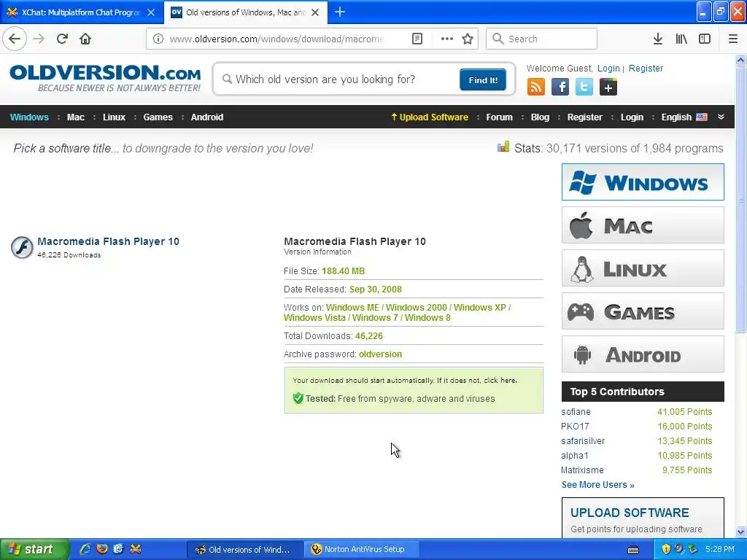Viewport: 747px width, 560px height.
Task: Click the 'click here' download link text
Action: [x=500, y=380]
